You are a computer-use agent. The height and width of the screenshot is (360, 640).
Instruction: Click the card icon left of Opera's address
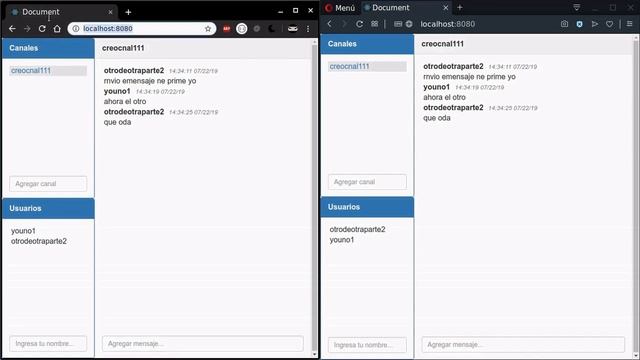click(x=398, y=24)
